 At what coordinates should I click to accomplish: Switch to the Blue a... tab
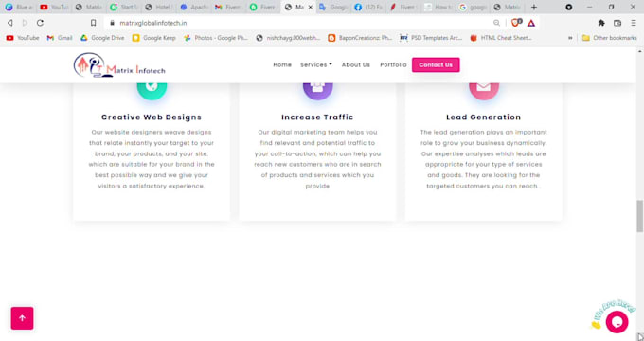tap(19, 7)
